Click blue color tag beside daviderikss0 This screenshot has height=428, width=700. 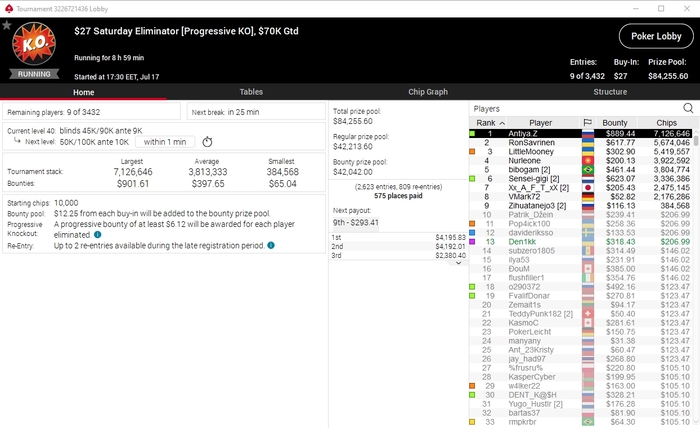[x=472, y=233]
